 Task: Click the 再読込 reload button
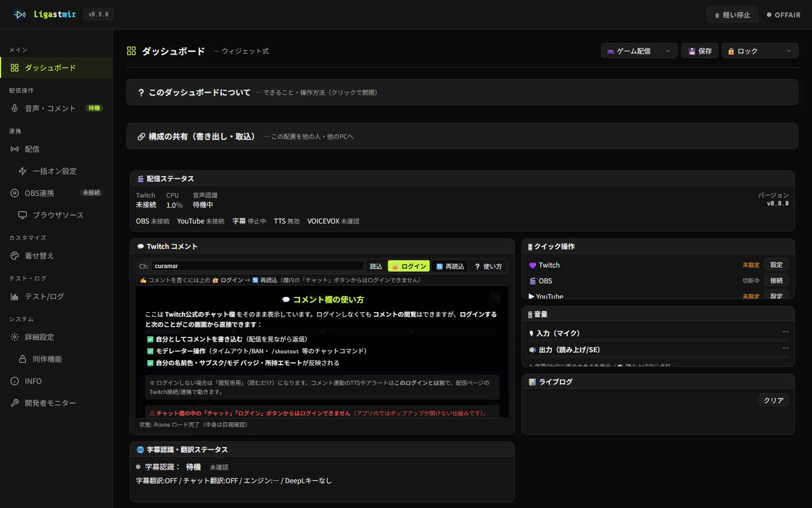click(450, 266)
